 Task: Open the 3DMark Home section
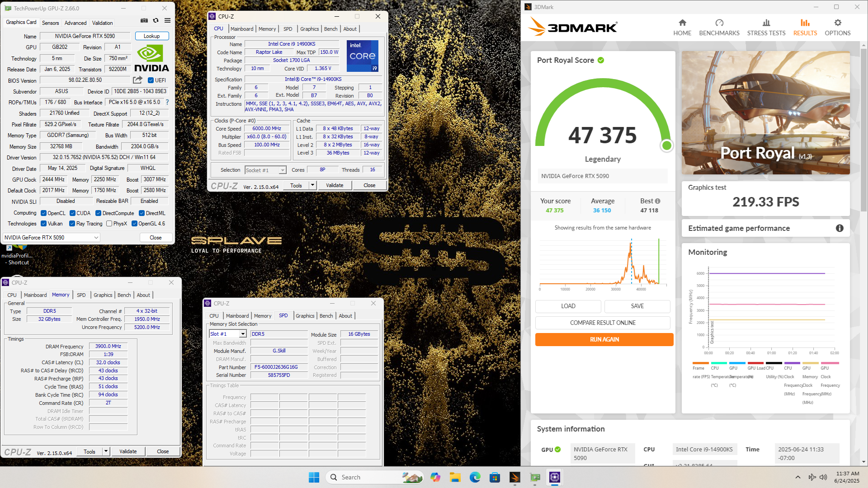point(682,27)
